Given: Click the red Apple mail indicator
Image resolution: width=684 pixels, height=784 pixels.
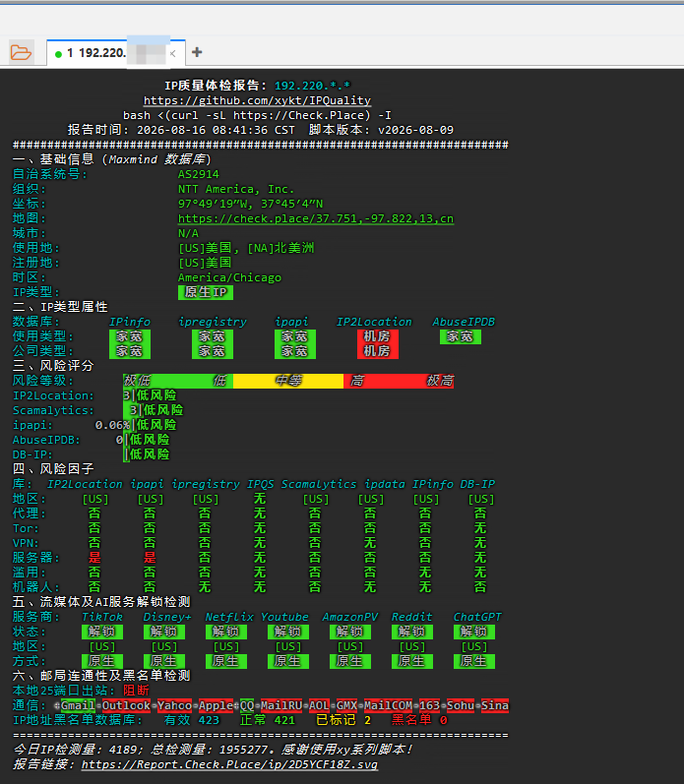Looking at the screenshot, I should tap(216, 706).
